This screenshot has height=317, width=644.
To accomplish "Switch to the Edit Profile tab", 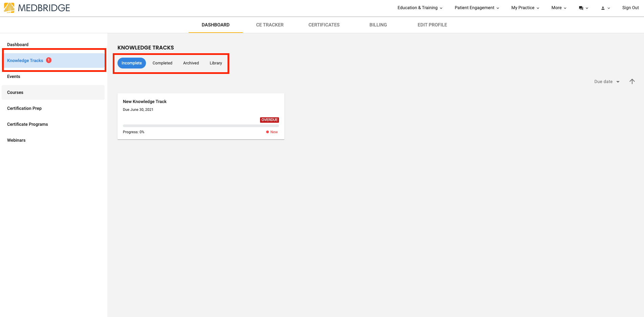I will coord(432,25).
